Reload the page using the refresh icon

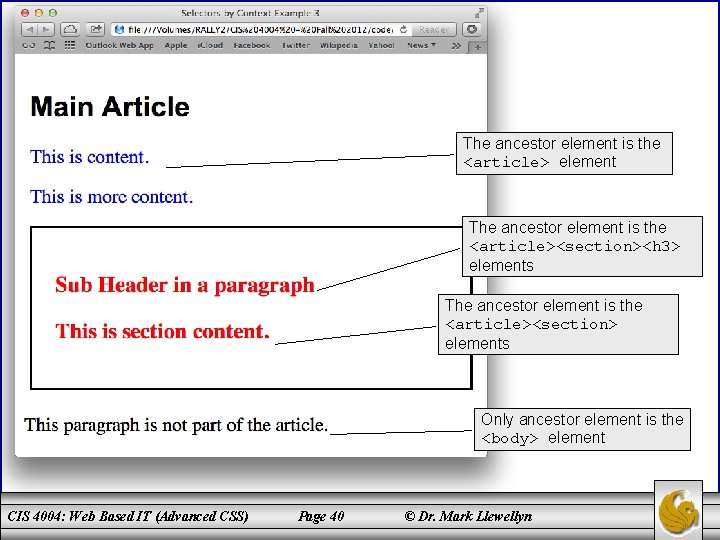click(403, 29)
